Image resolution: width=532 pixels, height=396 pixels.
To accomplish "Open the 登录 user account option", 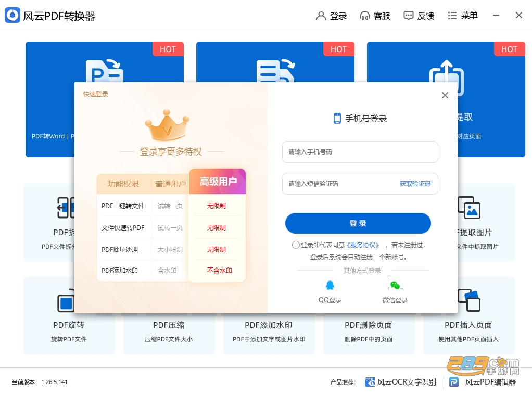I will (331, 16).
